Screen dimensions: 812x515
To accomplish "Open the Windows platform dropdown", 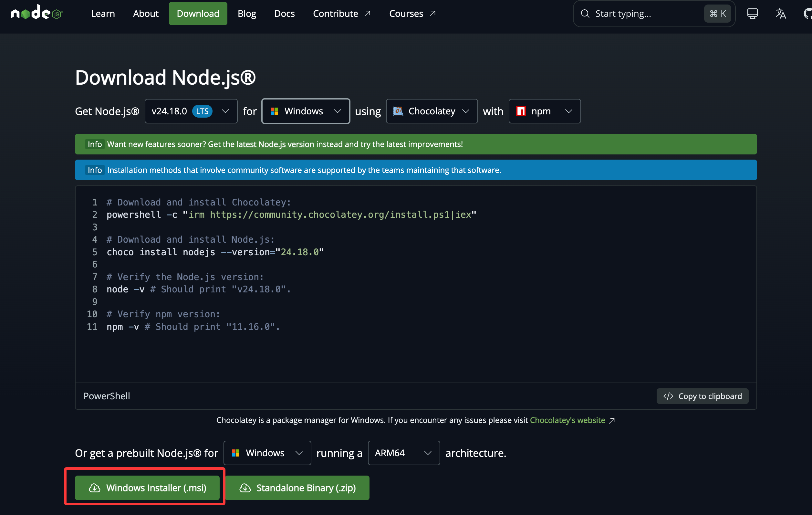I will point(306,111).
